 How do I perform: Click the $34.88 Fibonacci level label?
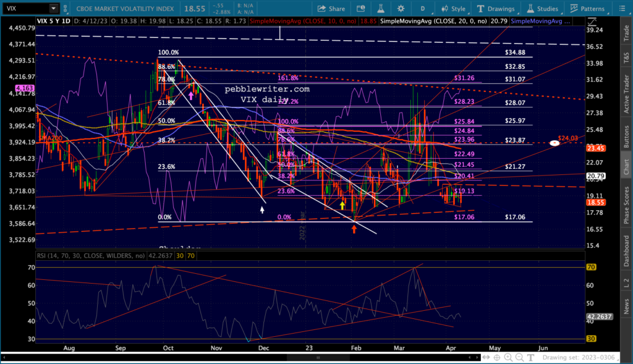(515, 53)
